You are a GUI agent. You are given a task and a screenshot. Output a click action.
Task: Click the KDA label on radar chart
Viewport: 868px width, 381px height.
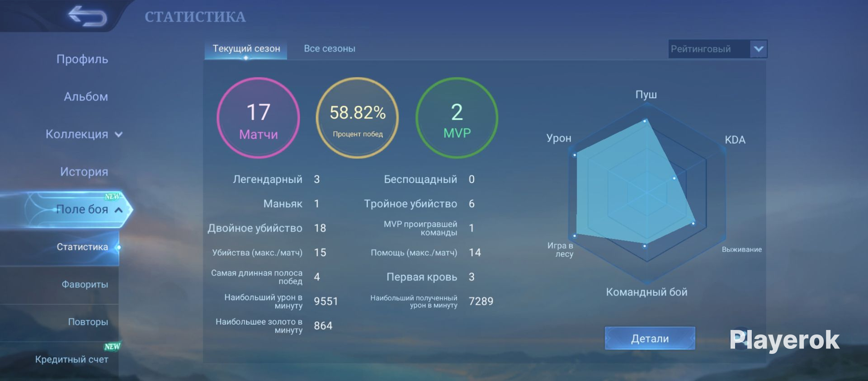(x=735, y=140)
